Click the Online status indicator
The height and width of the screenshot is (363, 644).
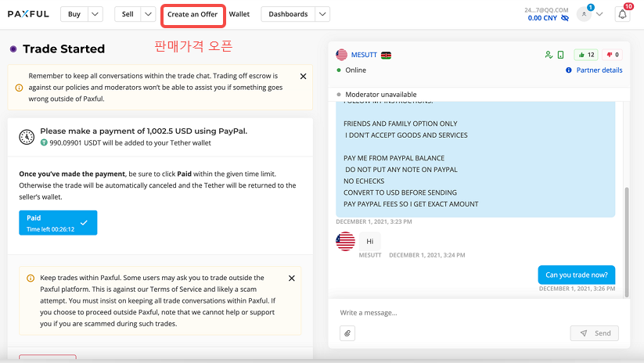351,70
